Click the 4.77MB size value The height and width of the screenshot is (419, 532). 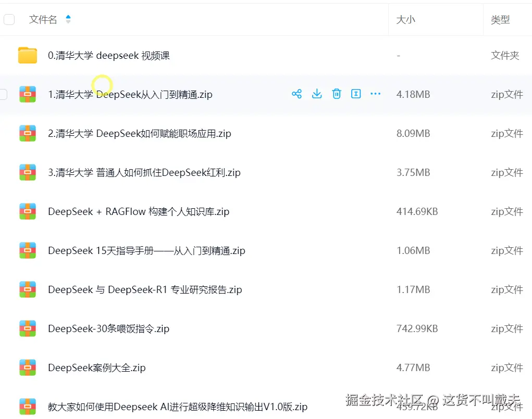point(413,367)
